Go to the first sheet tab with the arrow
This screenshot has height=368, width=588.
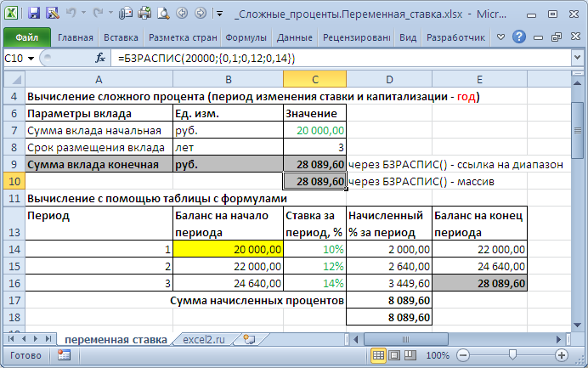click(x=11, y=339)
